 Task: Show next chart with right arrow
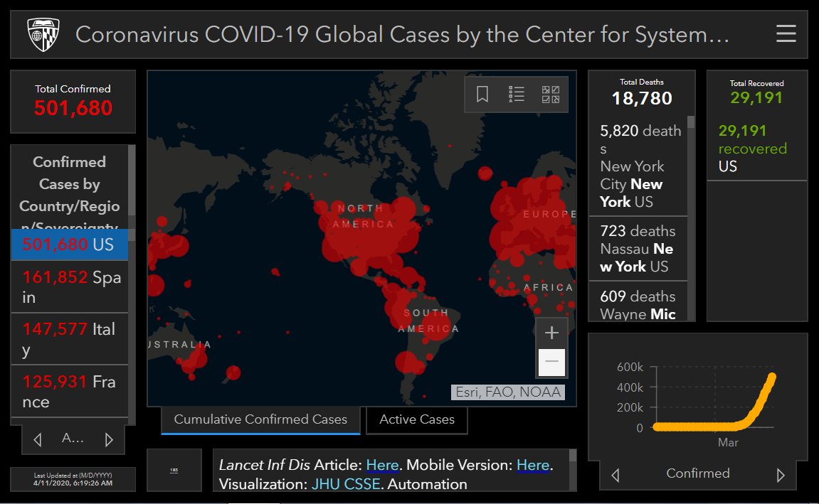781,475
